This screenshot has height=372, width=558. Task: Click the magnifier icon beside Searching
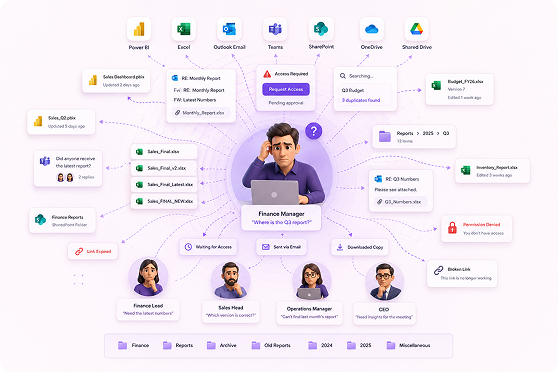343,76
